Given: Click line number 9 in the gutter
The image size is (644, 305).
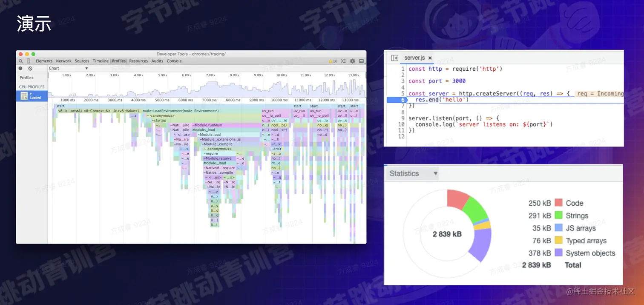Looking at the screenshot, I should [x=402, y=118].
